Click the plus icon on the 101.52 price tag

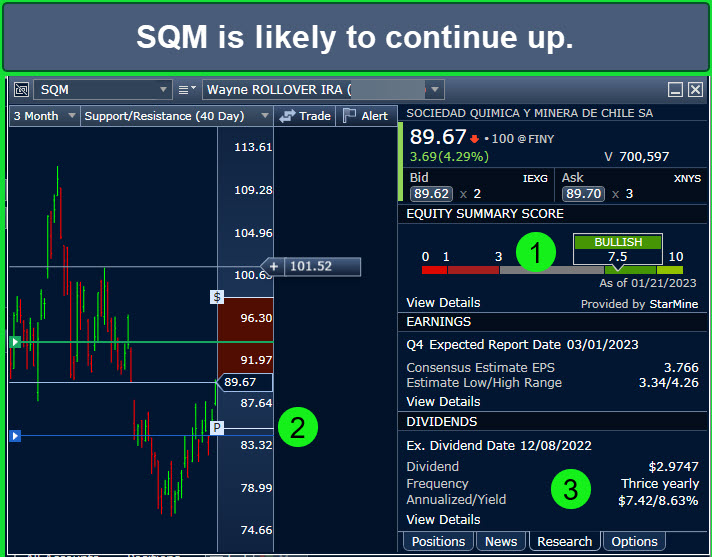[274, 266]
